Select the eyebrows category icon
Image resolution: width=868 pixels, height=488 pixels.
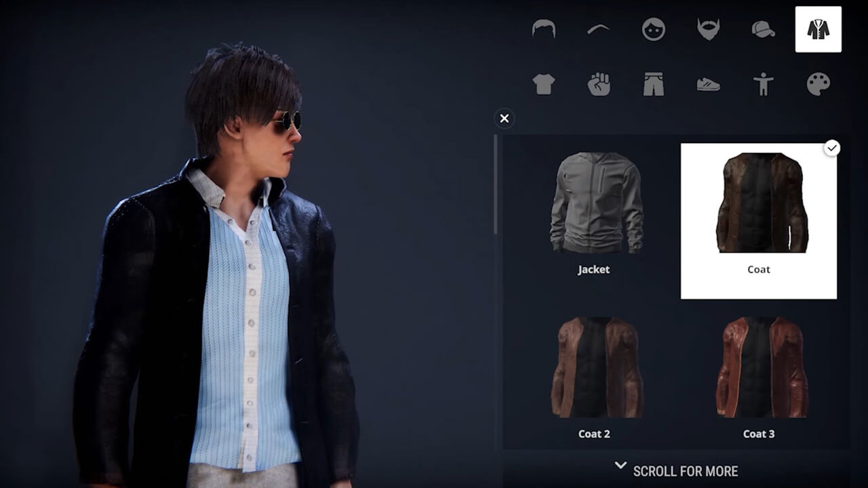click(599, 30)
